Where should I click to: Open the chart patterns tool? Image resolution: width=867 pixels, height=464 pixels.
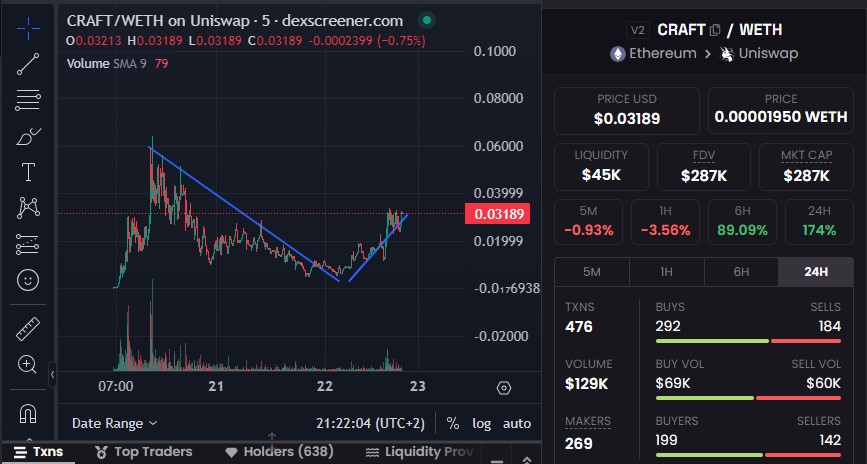click(x=28, y=208)
